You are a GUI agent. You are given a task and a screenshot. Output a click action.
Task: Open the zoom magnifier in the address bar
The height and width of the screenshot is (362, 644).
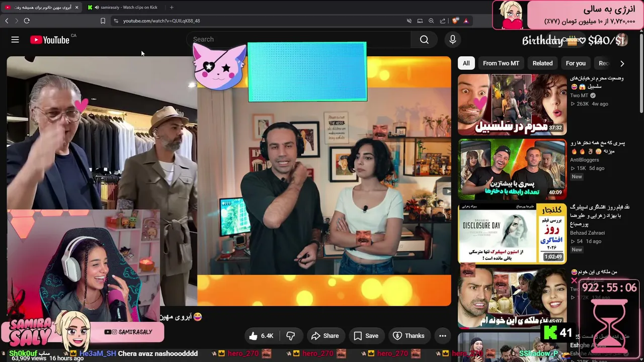431,21
